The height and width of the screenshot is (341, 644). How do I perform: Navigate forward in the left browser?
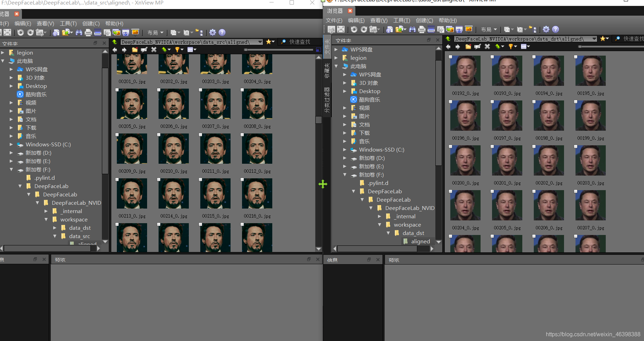[124, 50]
